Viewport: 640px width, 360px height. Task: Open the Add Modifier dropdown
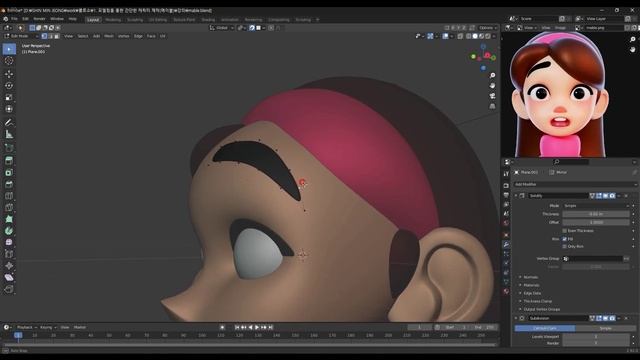pos(575,184)
